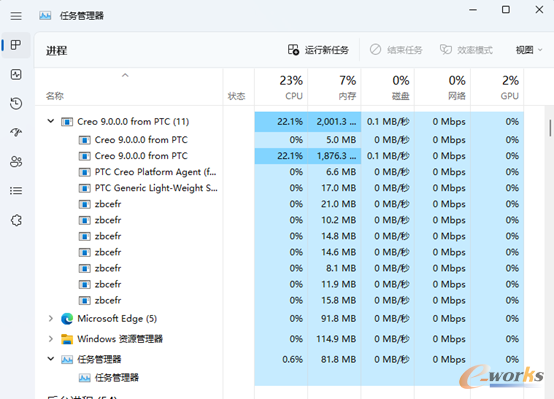Open the Details list sidebar icon
Viewport: 554px width, 399px height.
click(x=16, y=191)
